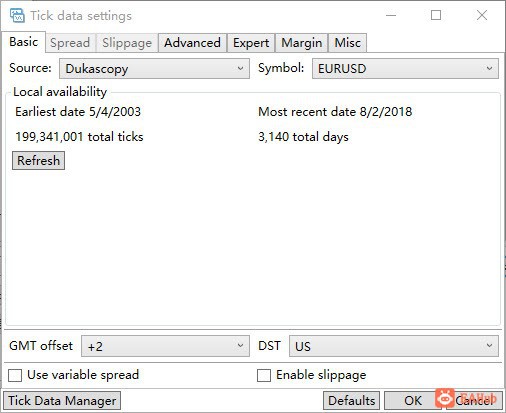
Task: Switch to the Basic tab
Action: [x=23, y=42]
